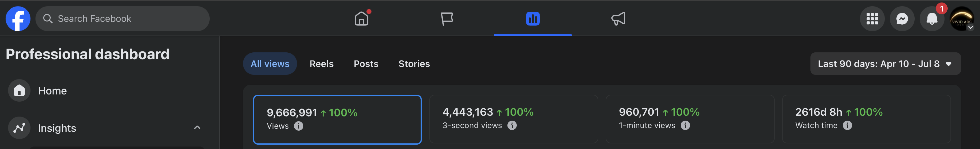Select the 1-minute views card
The height and width of the screenshot is (149, 980).
[x=690, y=119]
